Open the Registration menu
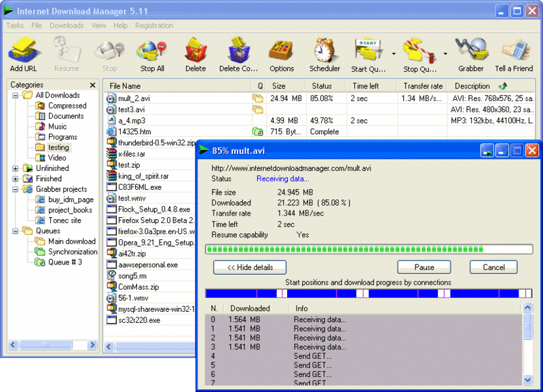Image resolution: width=543 pixels, height=392 pixels. click(x=154, y=26)
